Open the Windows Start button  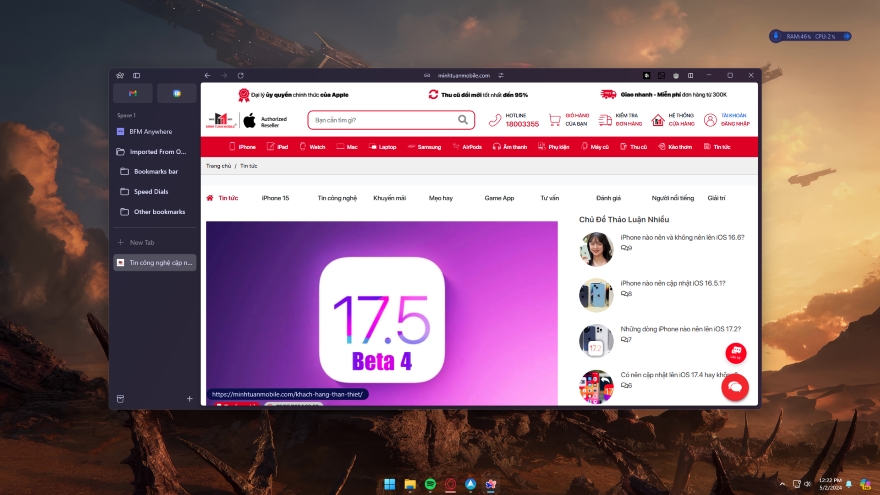pos(389,484)
